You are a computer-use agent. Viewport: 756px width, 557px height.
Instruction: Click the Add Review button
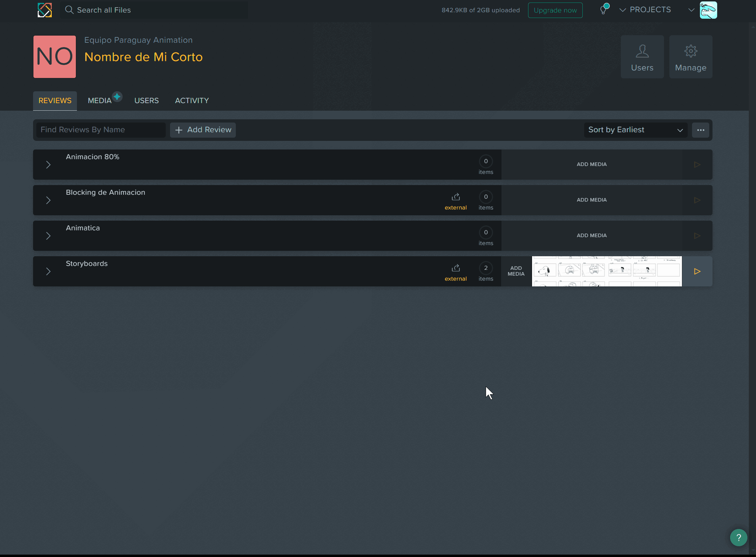203,130
